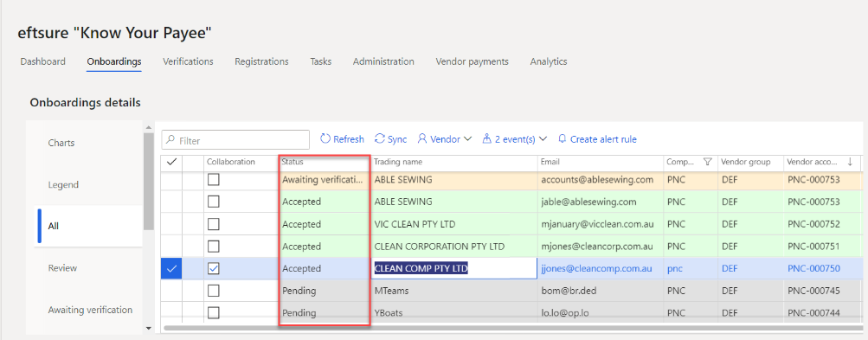Click the Status column header
The width and height of the screenshot is (868, 340).
coord(293,162)
